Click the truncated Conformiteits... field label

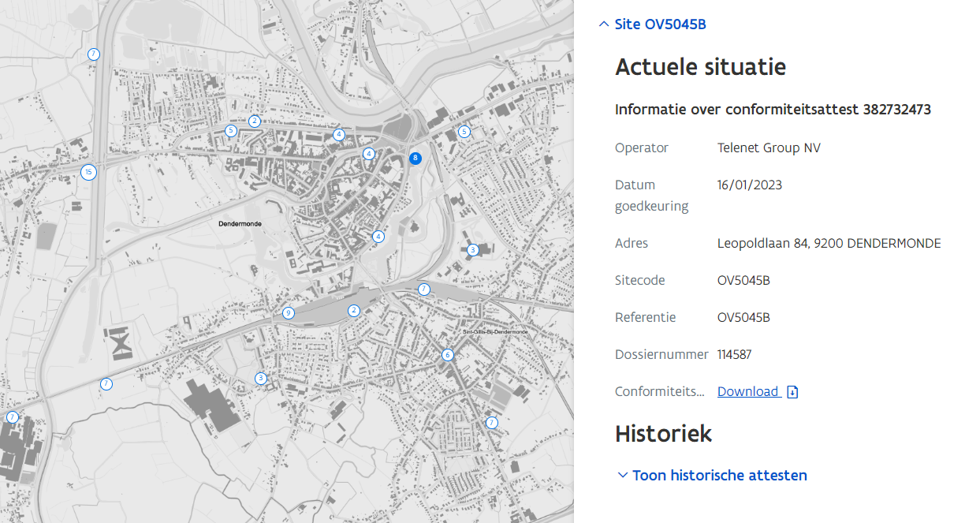658,392
